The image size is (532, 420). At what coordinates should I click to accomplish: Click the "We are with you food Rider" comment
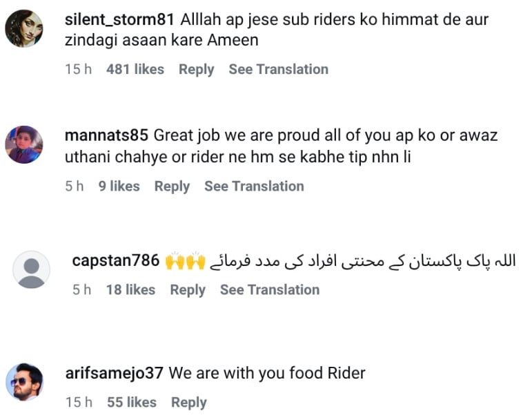tap(267, 373)
